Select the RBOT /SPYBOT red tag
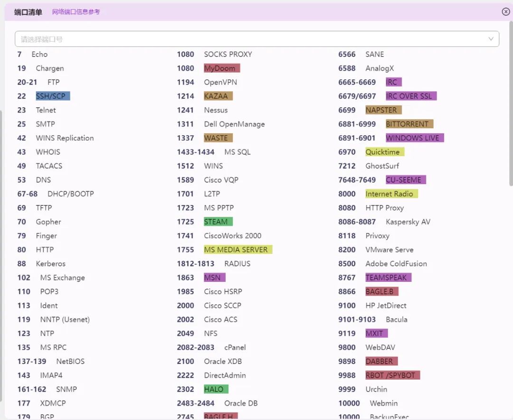513x420 pixels. (392, 375)
